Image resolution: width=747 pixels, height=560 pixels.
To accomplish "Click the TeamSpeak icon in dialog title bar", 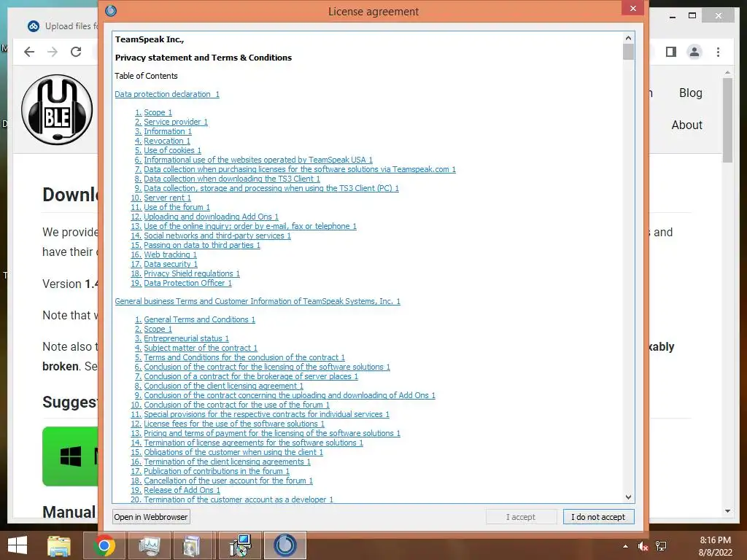I will (111, 10).
